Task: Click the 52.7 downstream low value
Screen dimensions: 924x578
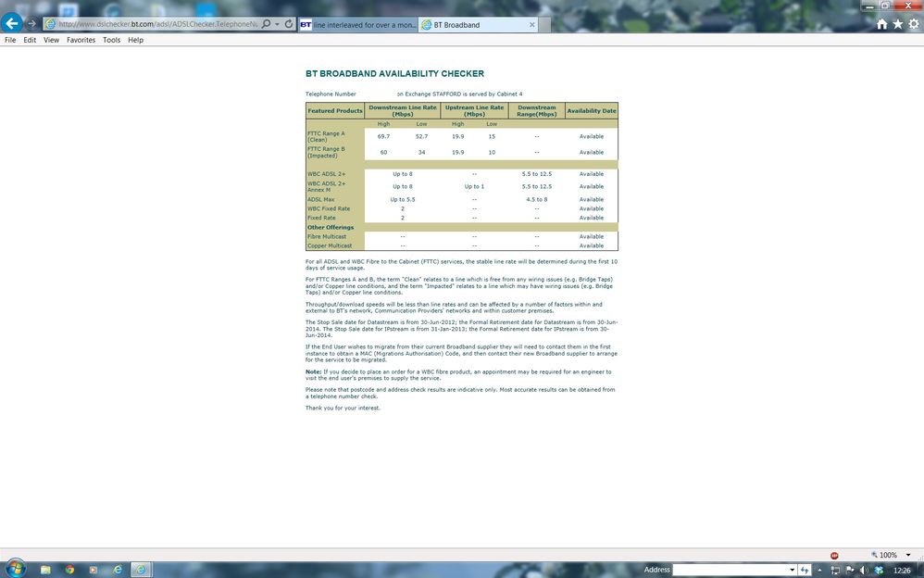Action: coord(421,137)
